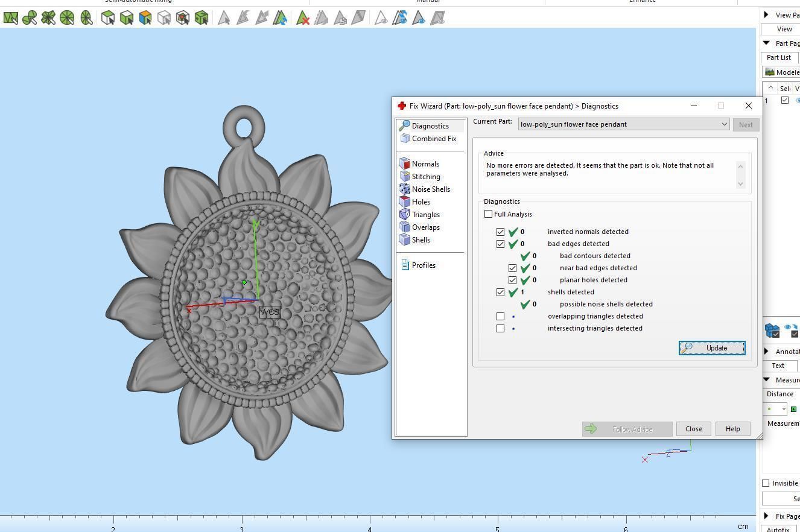
Task: Click the Modeler button in the Part List
Action: point(782,72)
